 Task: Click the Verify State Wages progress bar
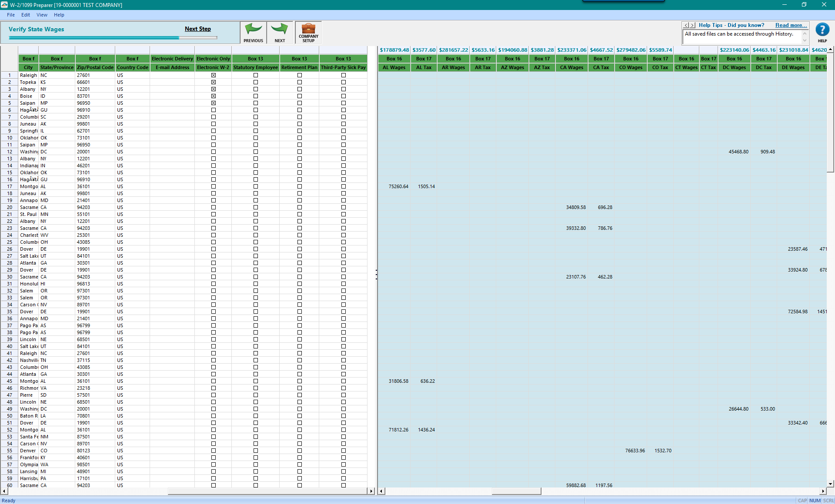point(113,38)
